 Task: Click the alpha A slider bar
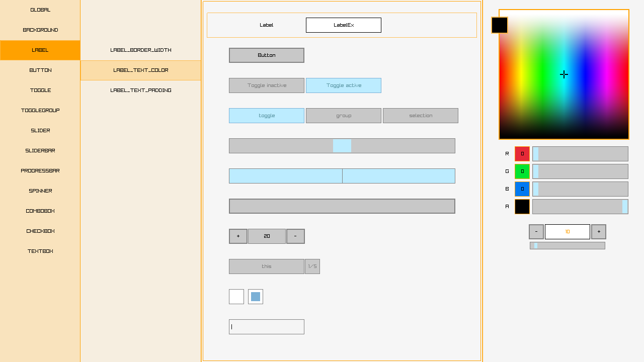[x=580, y=207]
